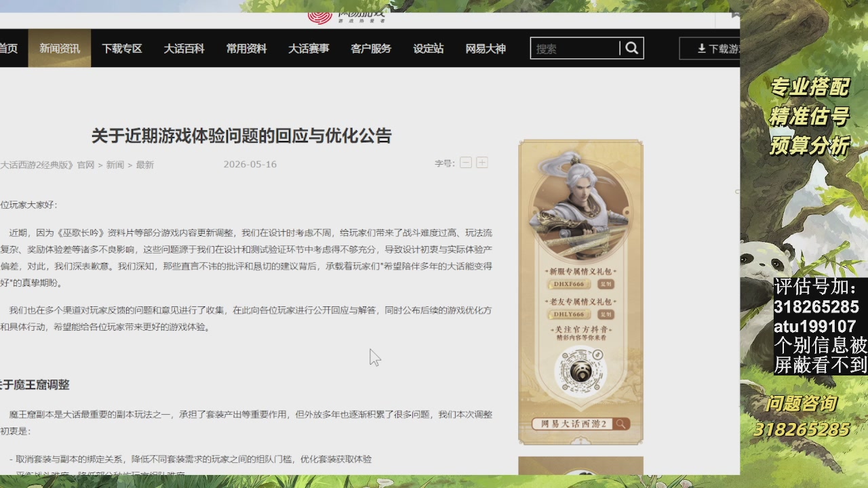Click the search magnifier icon in the navigation bar

631,48
